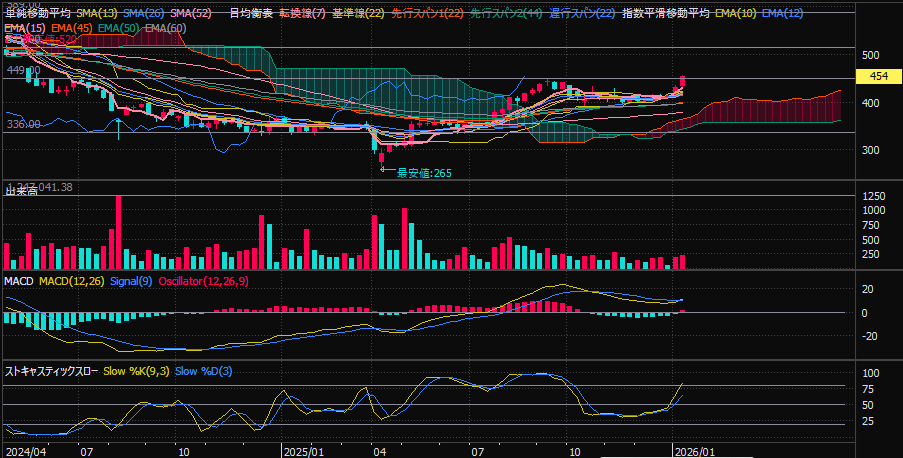
Task: Click the Slow %D(3) stochastic label
Action: click(x=203, y=371)
